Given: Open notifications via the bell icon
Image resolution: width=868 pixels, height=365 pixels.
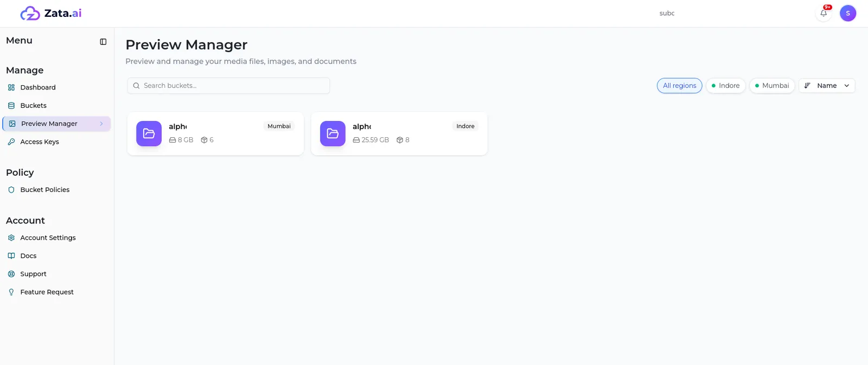Looking at the screenshot, I should tap(824, 13).
